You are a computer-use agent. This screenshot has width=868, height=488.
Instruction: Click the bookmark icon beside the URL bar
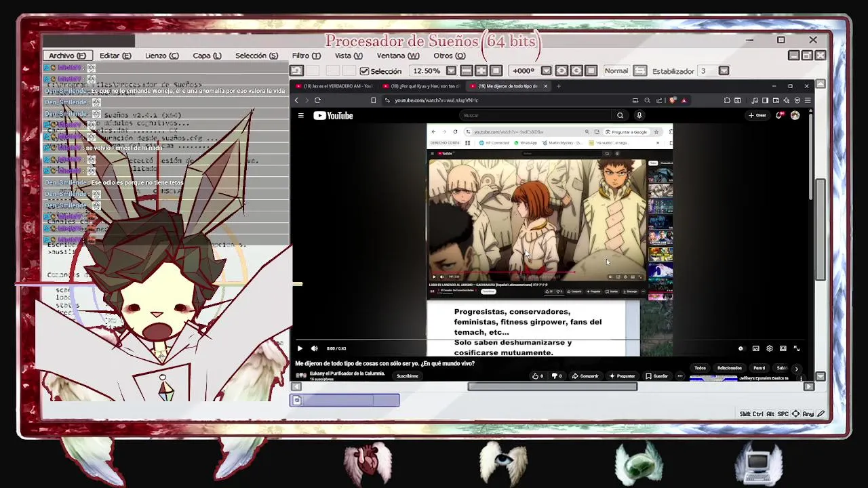click(x=373, y=100)
